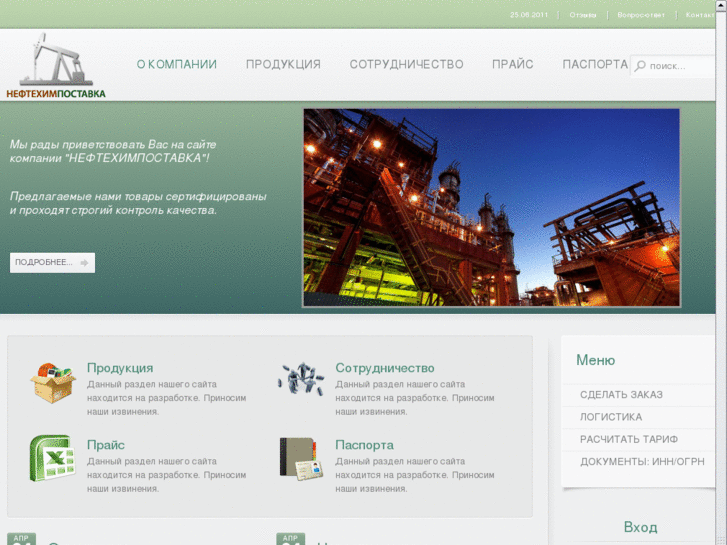Screen dimensions: 727x545
Task: Select ДОКУМЕНТЫ: ИНН/ОГРН in the side menu
Action: tap(642, 462)
